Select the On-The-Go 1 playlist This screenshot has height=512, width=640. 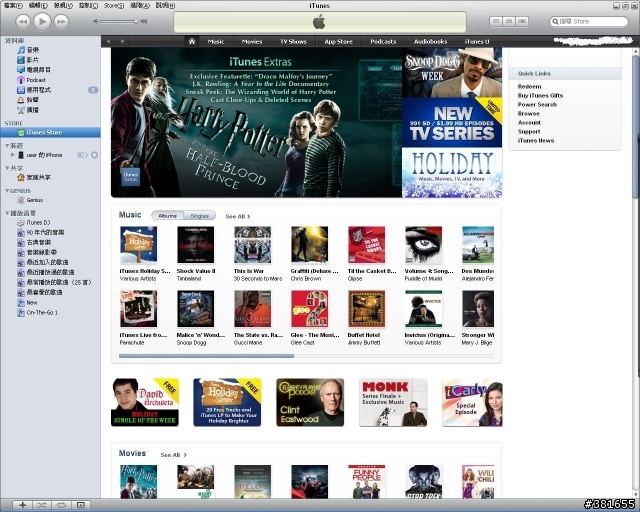tap(38, 313)
